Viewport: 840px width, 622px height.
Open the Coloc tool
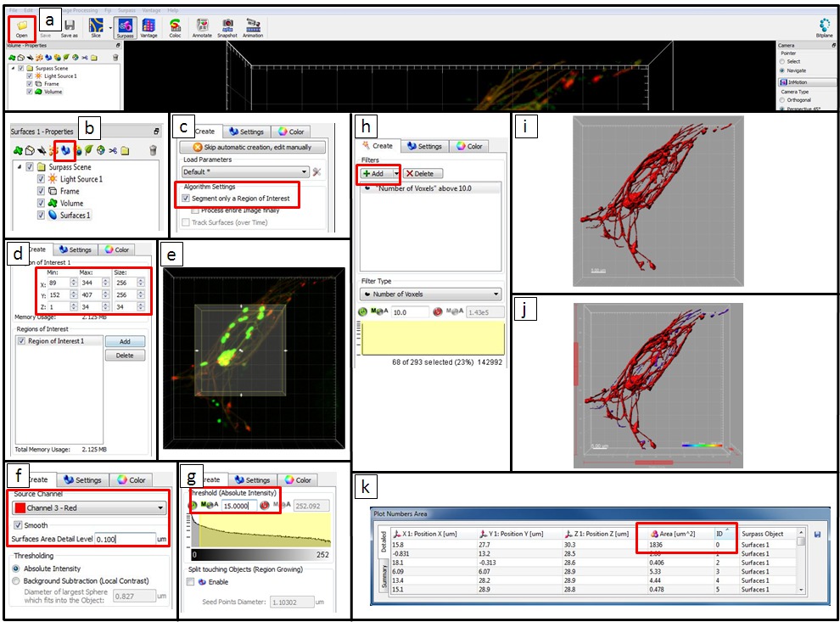[x=175, y=27]
